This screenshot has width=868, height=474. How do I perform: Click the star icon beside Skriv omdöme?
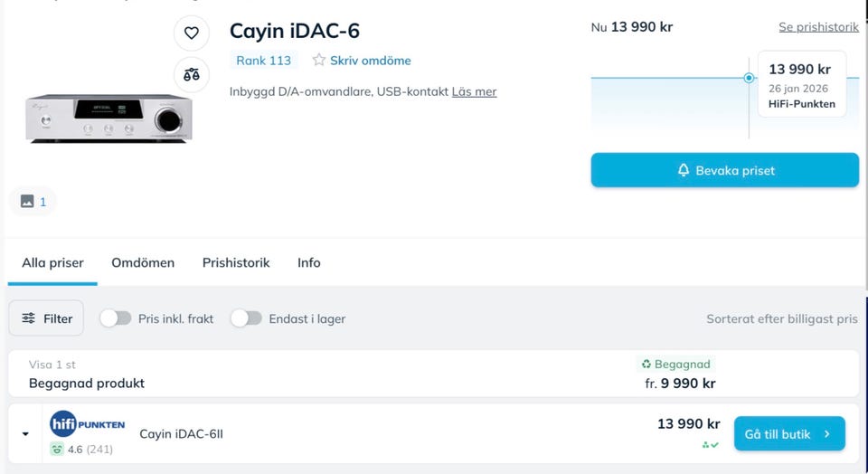click(319, 61)
